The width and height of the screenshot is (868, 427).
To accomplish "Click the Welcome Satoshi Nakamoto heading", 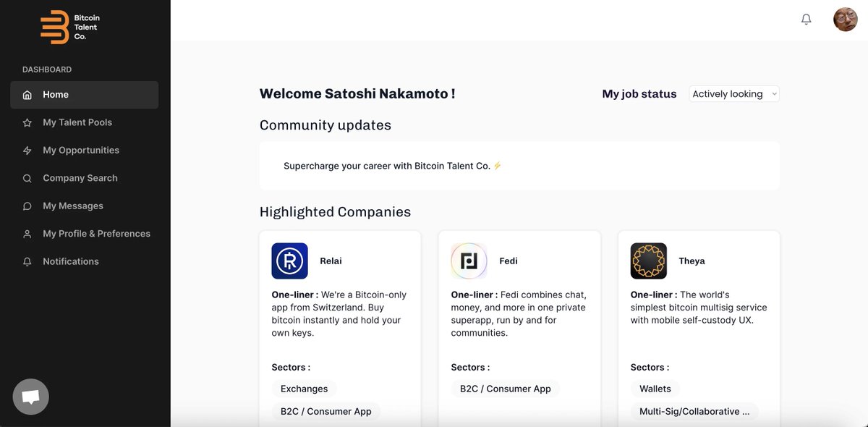I will (x=357, y=94).
